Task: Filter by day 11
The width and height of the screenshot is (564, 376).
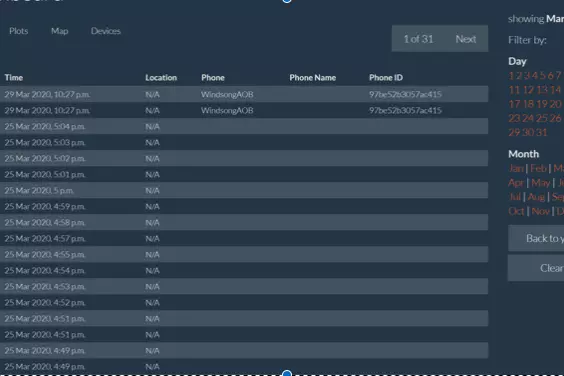Action: 514,90
